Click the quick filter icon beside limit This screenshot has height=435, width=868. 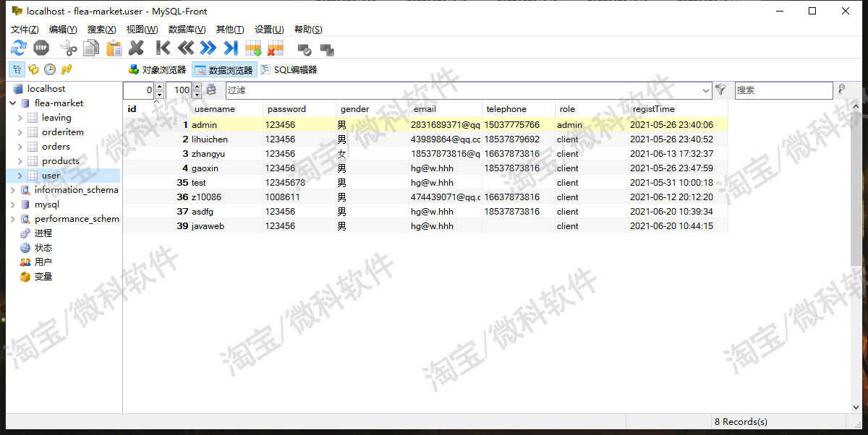[211, 90]
